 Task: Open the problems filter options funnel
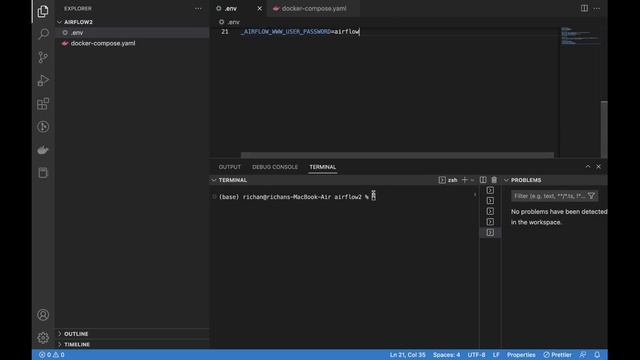[591, 196]
